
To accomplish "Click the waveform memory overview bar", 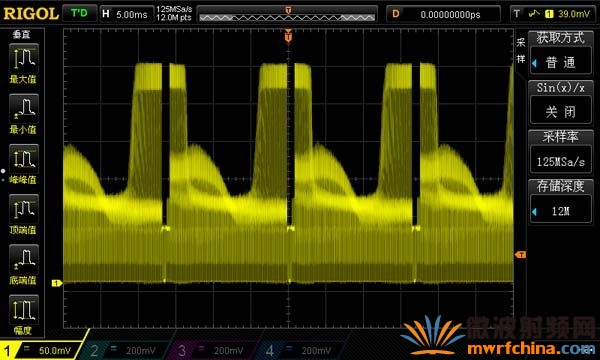I will coord(287,14).
